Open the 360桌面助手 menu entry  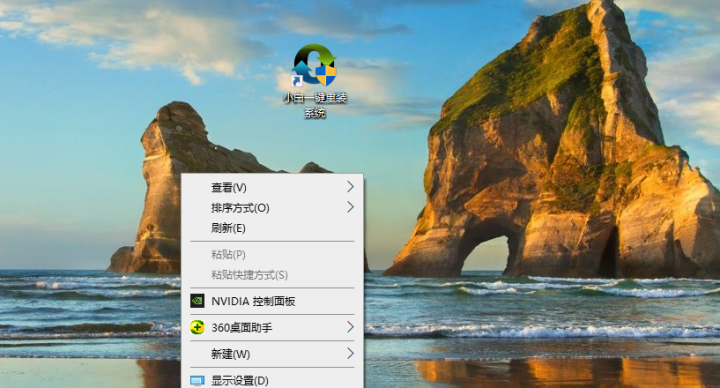(x=272, y=327)
